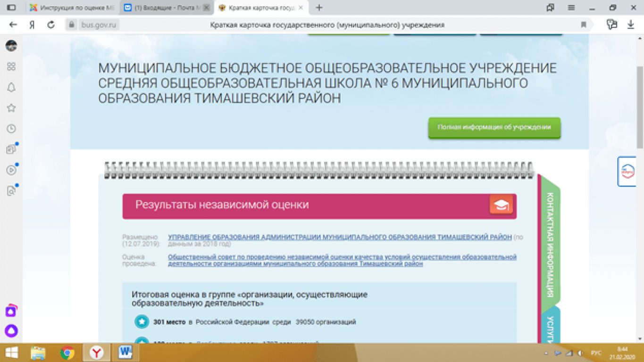
Task: Click the browser back arrow
Action: [x=13, y=25]
